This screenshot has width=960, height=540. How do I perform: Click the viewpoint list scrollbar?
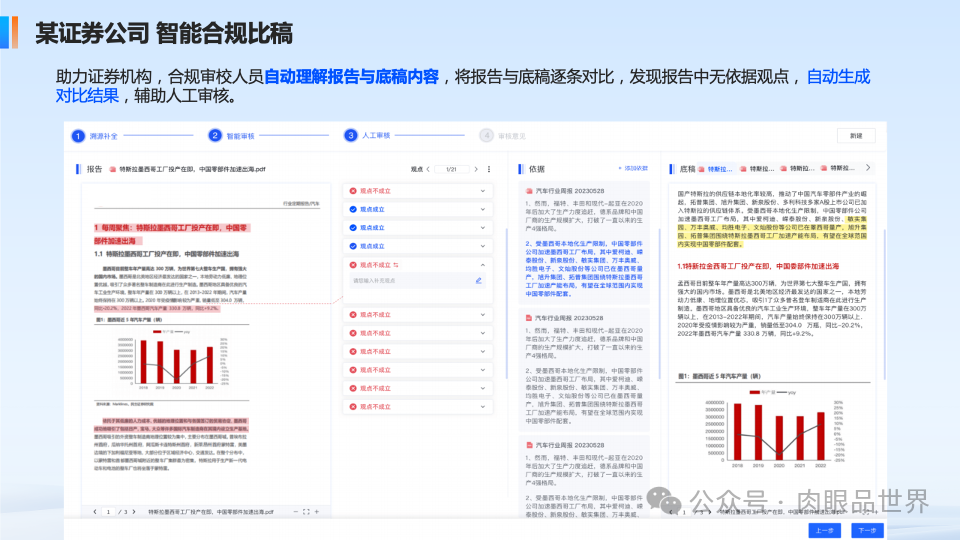[x=506, y=303]
